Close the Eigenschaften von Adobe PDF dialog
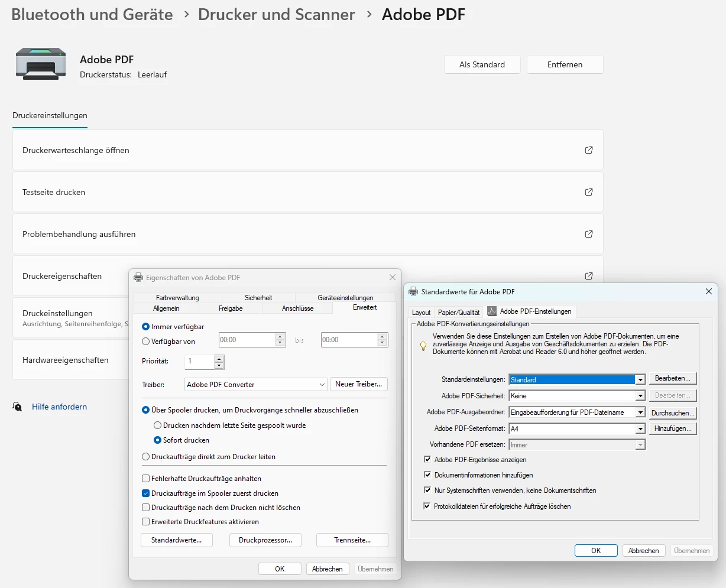This screenshot has height=588, width=726. (x=393, y=277)
